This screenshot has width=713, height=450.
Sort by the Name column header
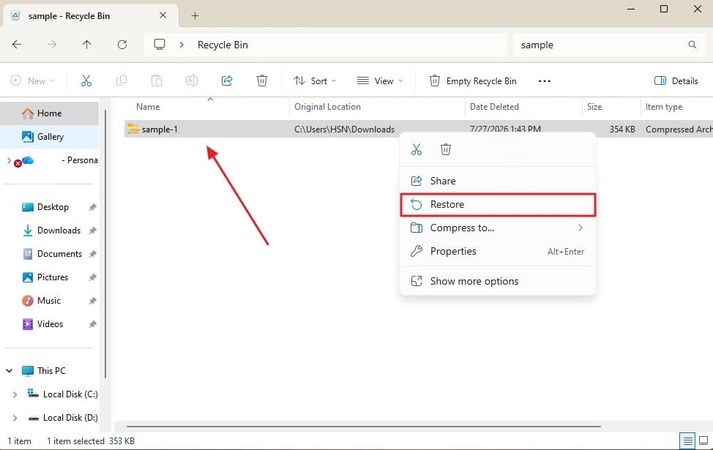148,107
